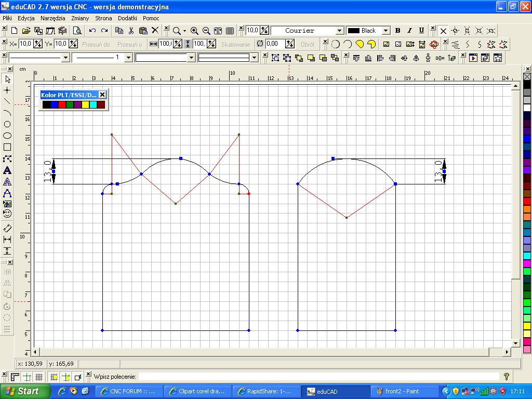Click the X coordinate input field

[26, 44]
